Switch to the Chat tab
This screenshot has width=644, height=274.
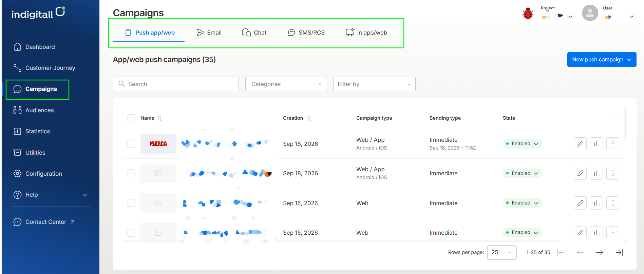254,33
